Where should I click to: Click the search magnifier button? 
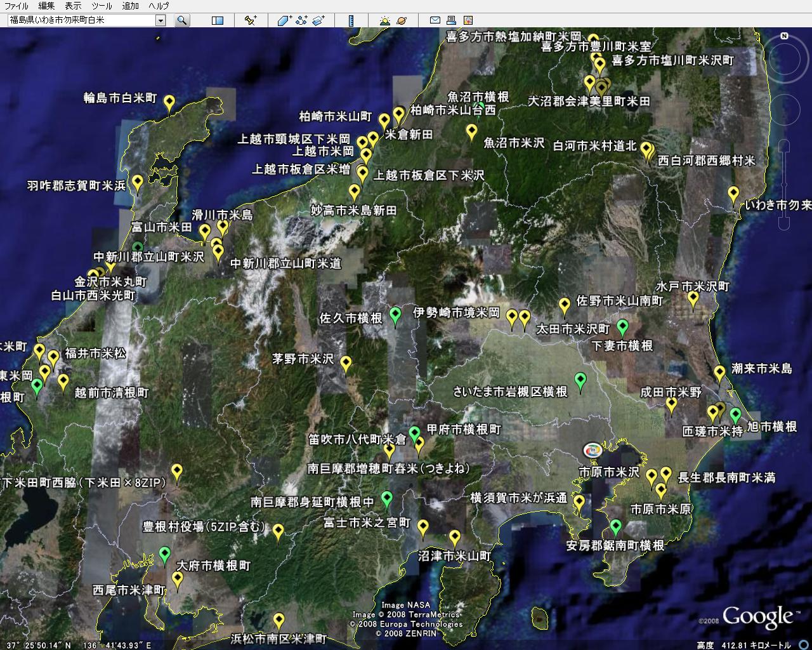[182, 20]
